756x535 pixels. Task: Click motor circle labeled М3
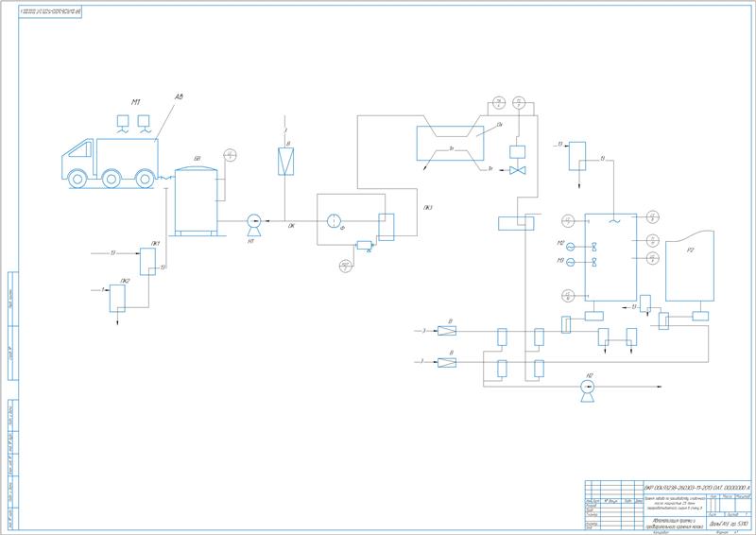pyautogui.click(x=571, y=262)
